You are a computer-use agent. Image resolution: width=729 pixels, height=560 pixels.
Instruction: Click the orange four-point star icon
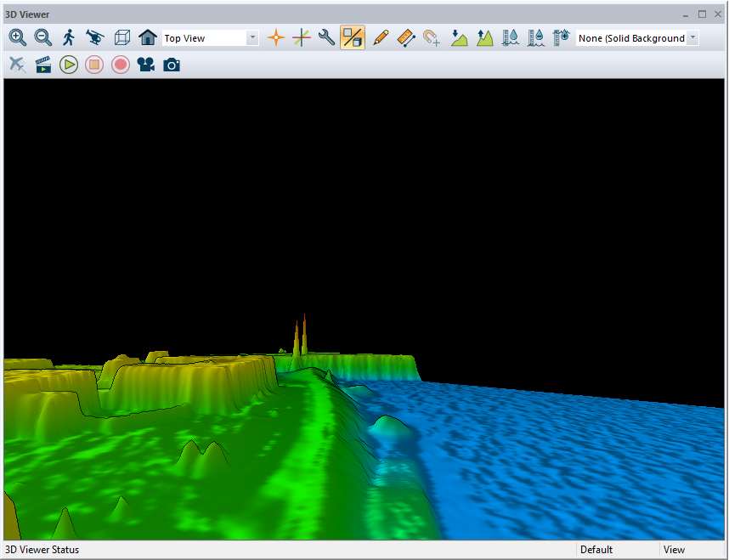pos(275,37)
